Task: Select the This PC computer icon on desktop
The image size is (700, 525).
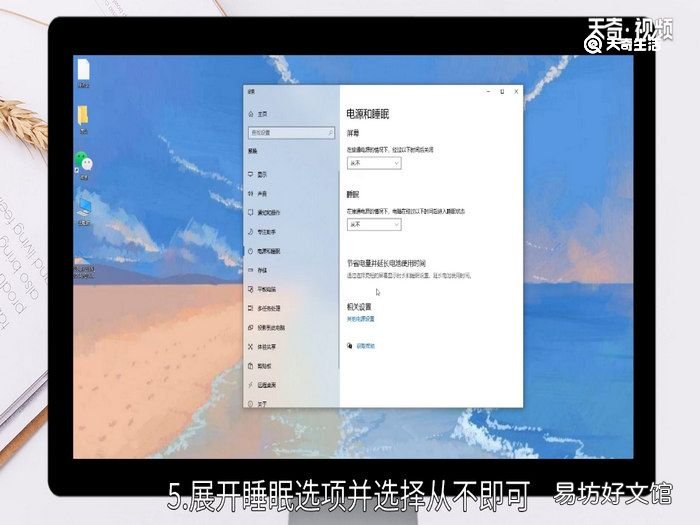Action: coord(84,212)
